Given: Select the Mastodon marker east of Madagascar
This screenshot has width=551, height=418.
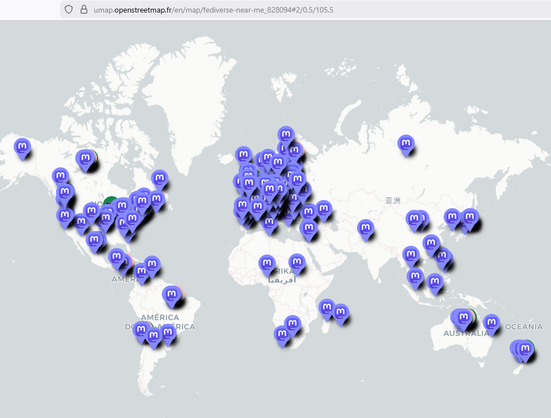Looking at the screenshot, I should tap(341, 315).
